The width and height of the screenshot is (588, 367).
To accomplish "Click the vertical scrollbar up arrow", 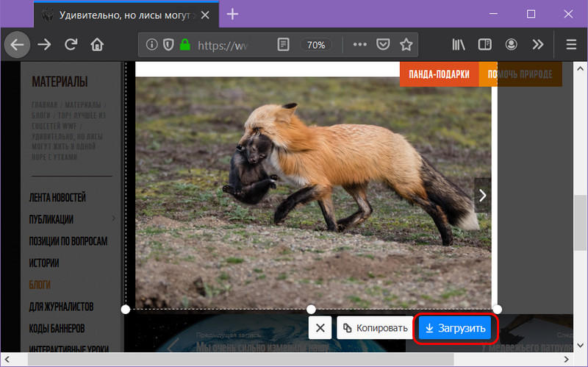I will pyautogui.click(x=580, y=68).
